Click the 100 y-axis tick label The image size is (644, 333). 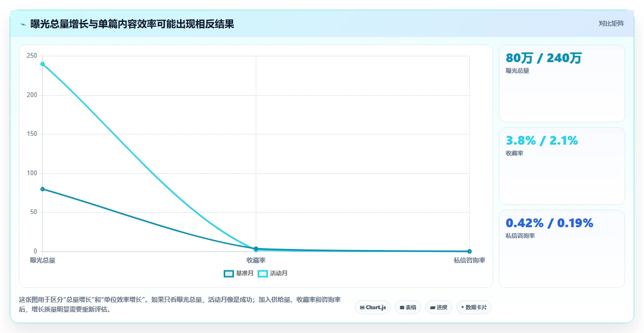pyautogui.click(x=32, y=173)
